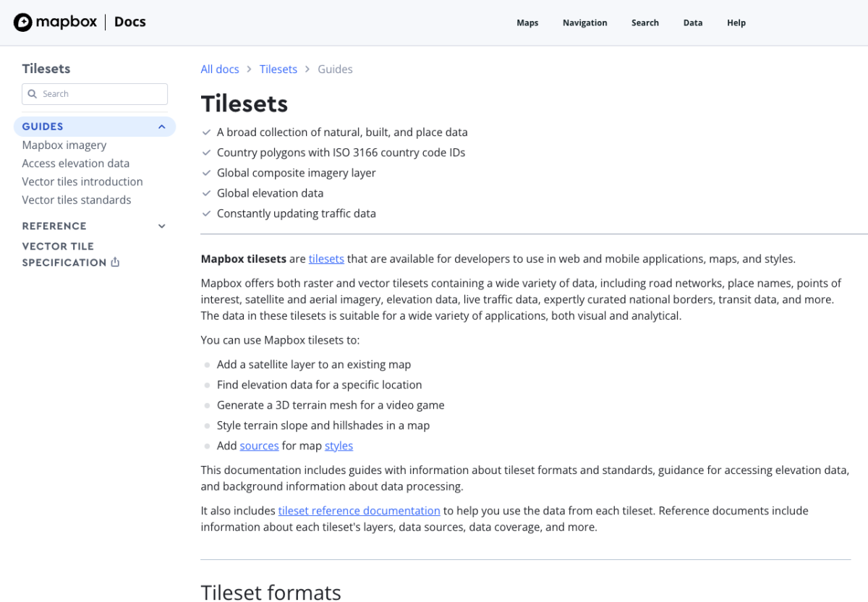This screenshot has height=602, width=868.
Task: Open the Vector tiles standards guide
Action: (x=76, y=200)
